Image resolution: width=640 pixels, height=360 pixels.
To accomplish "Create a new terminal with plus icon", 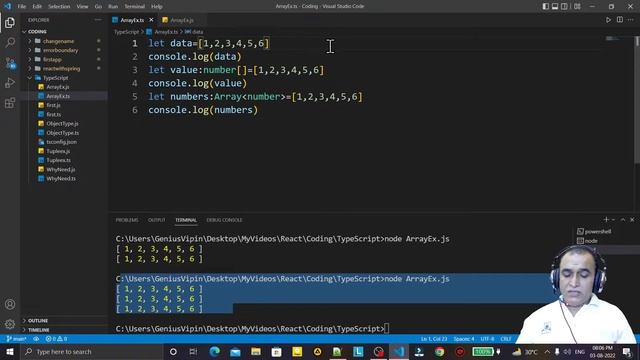I will pyautogui.click(x=606, y=220).
